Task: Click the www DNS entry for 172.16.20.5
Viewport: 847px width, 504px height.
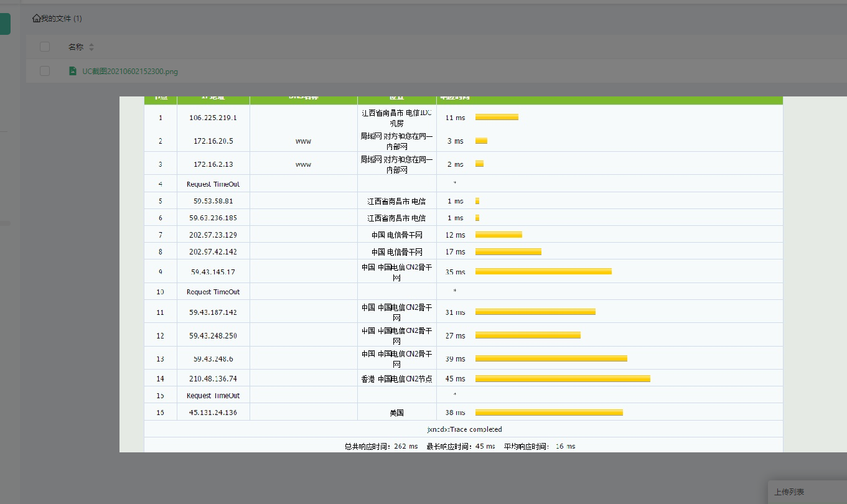Action: [x=303, y=141]
